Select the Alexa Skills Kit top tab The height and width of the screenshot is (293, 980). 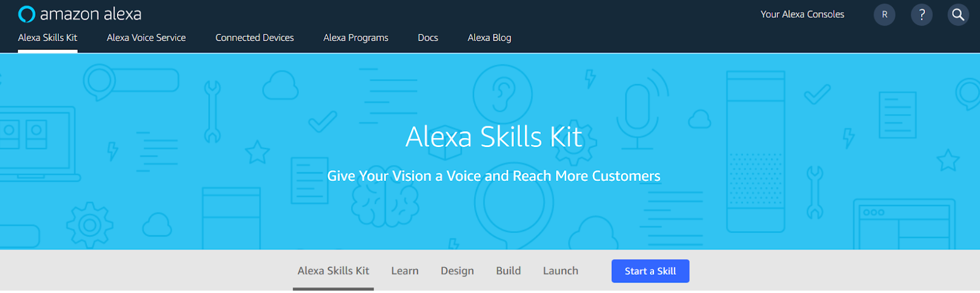[48, 37]
